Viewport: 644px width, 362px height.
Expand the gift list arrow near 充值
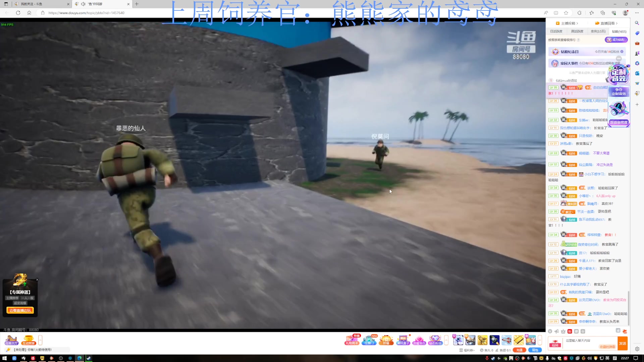540,340
